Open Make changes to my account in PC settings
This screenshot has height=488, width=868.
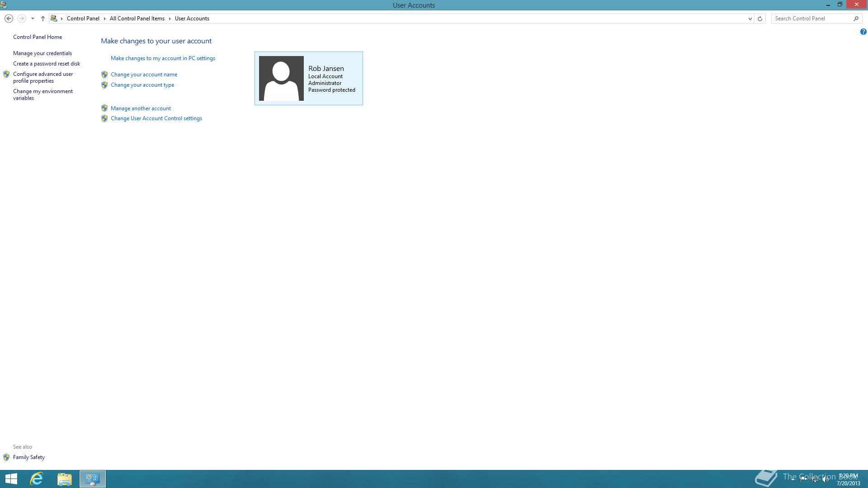click(x=163, y=58)
